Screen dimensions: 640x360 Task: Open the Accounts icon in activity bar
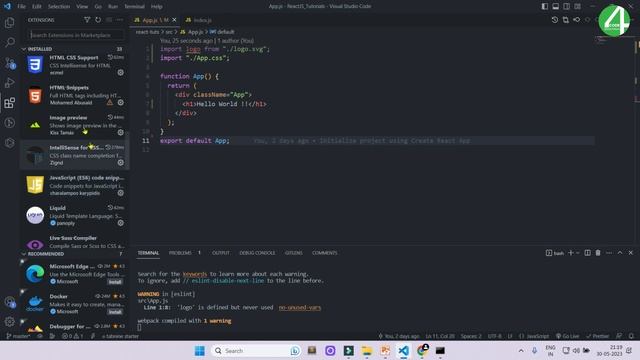[x=10, y=302]
